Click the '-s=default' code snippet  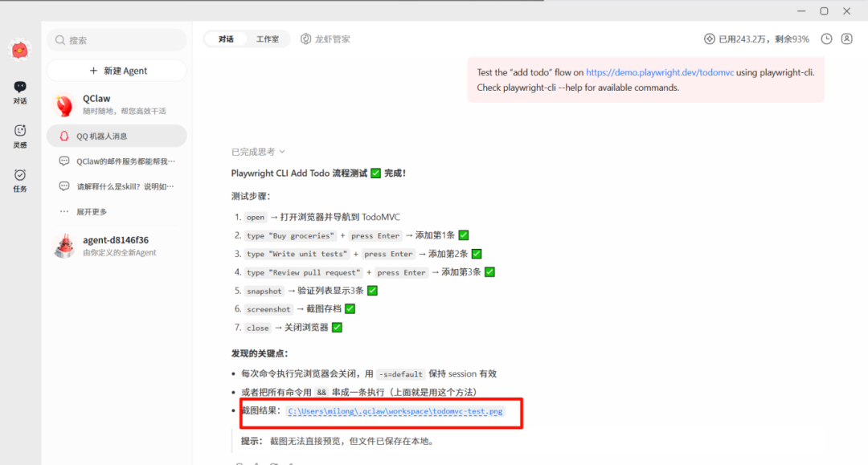click(401, 374)
